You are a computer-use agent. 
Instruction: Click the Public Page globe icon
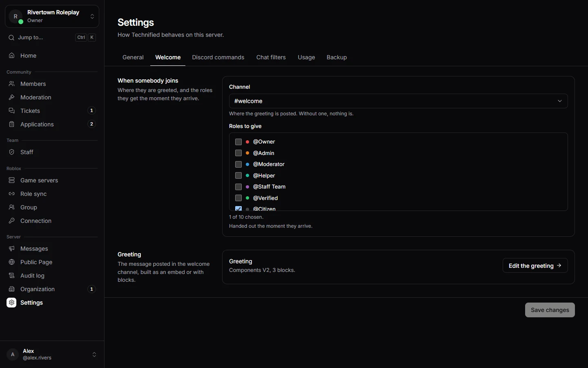pyautogui.click(x=12, y=262)
